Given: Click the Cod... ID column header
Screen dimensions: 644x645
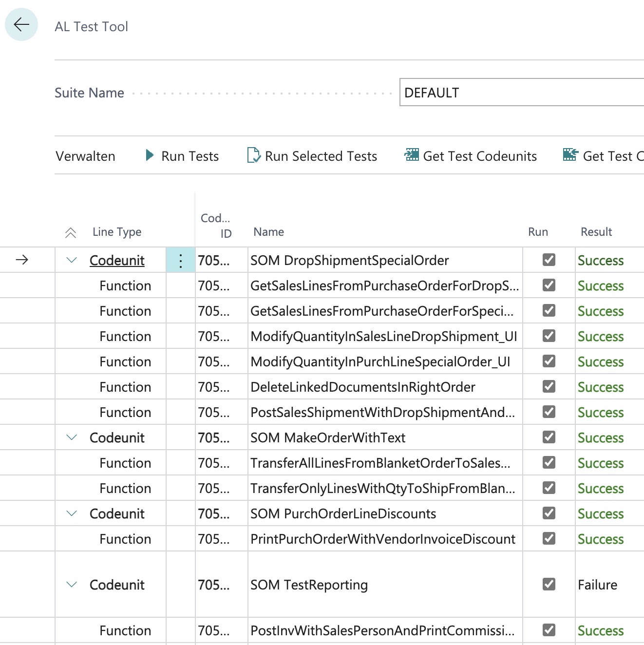Looking at the screenshot, I should (216, 225).
